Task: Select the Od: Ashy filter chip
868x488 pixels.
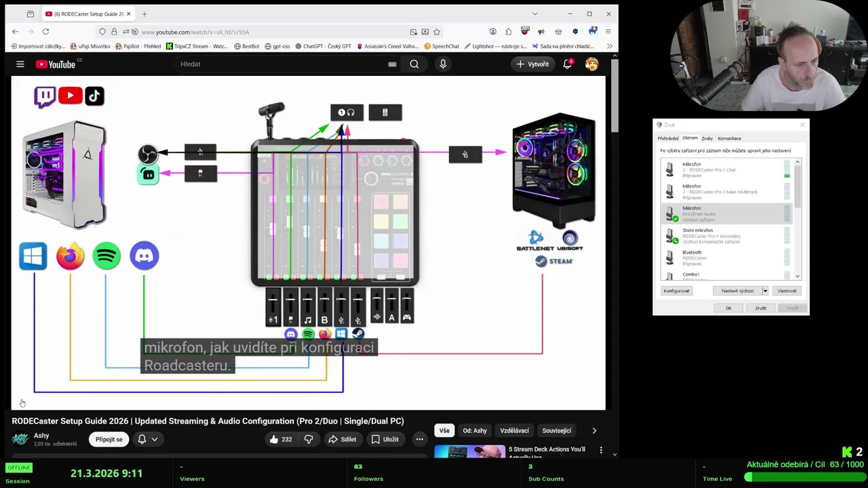Action: point(475,430)
